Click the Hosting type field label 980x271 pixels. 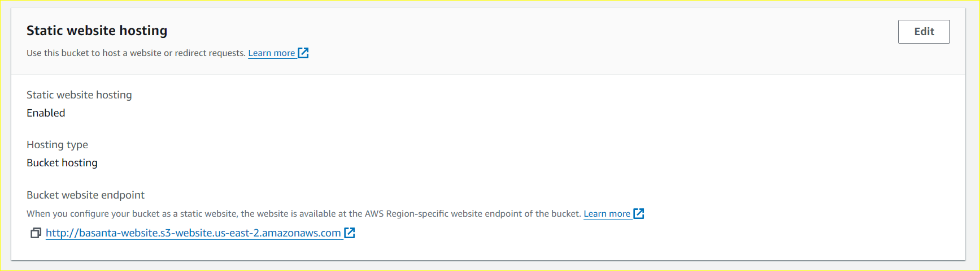coord(57,145)
